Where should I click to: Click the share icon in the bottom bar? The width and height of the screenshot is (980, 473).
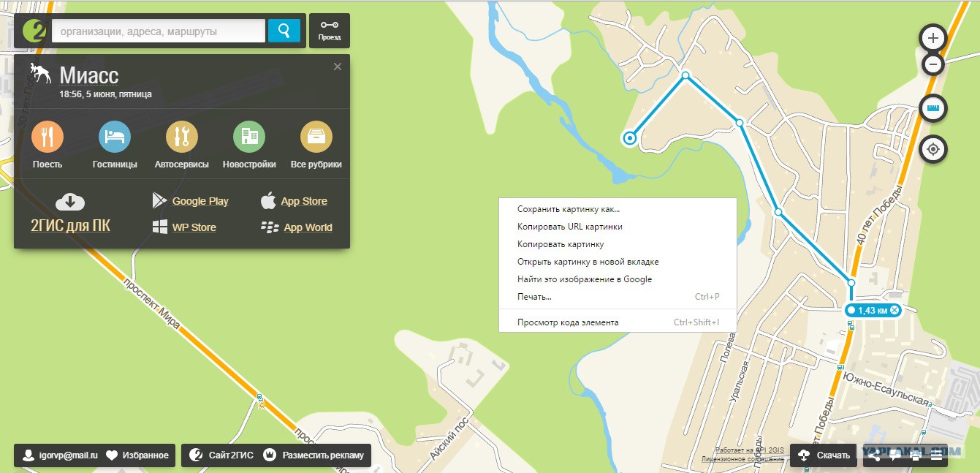pyautogui.click(x=875, y=455)
